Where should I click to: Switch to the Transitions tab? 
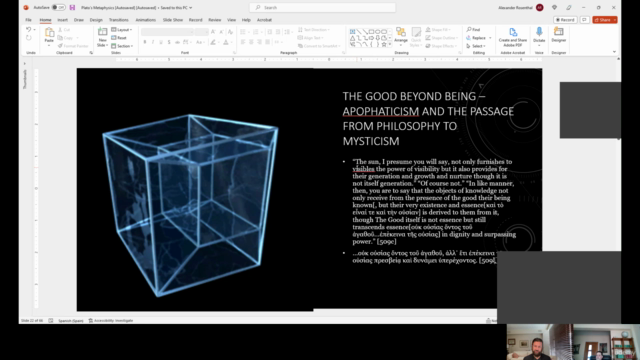point(118,20)
